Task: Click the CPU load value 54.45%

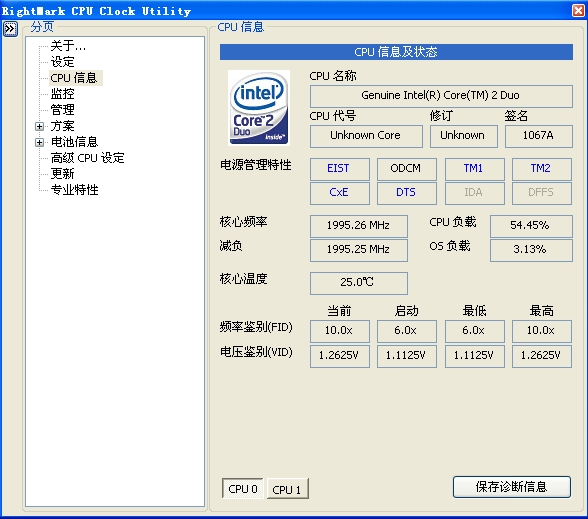Action: click(531, 226)
